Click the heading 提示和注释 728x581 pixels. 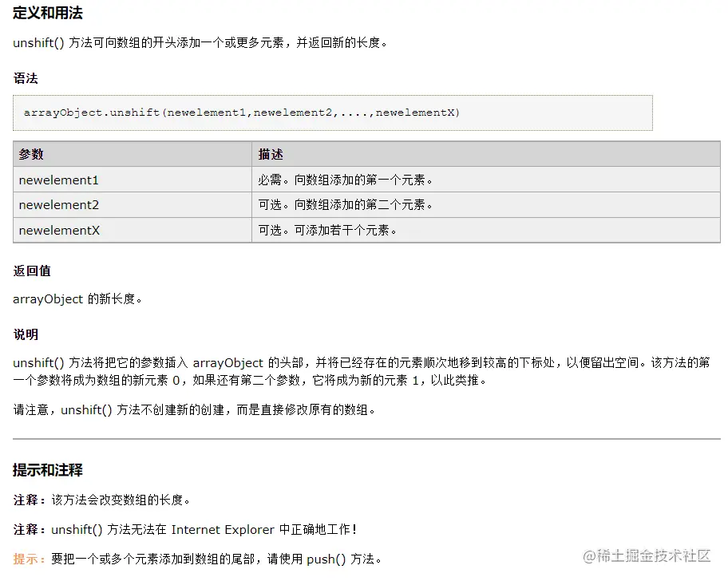coord(48,470)
